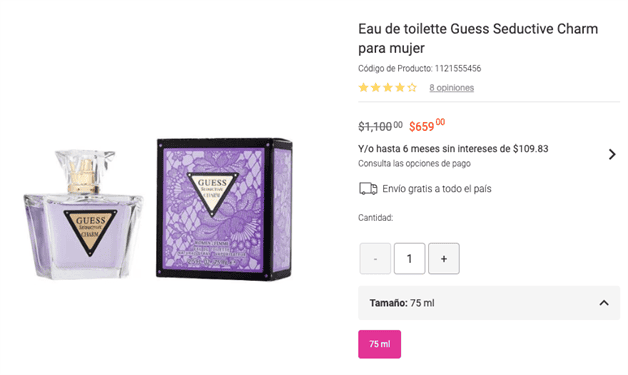This screenshot has height=375, width=628.
Task: Click the fifth empty rating star
Action: tap(412, 87)
